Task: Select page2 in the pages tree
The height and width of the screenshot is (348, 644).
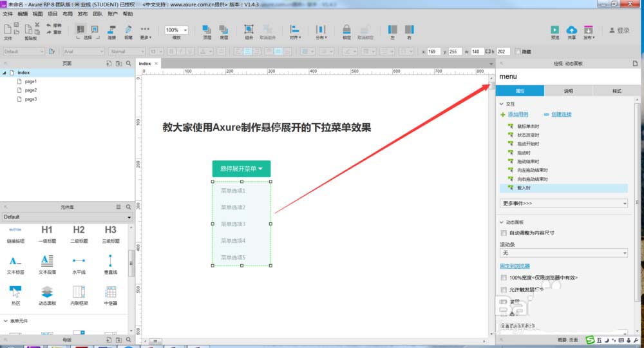Action: pos(30,90)
